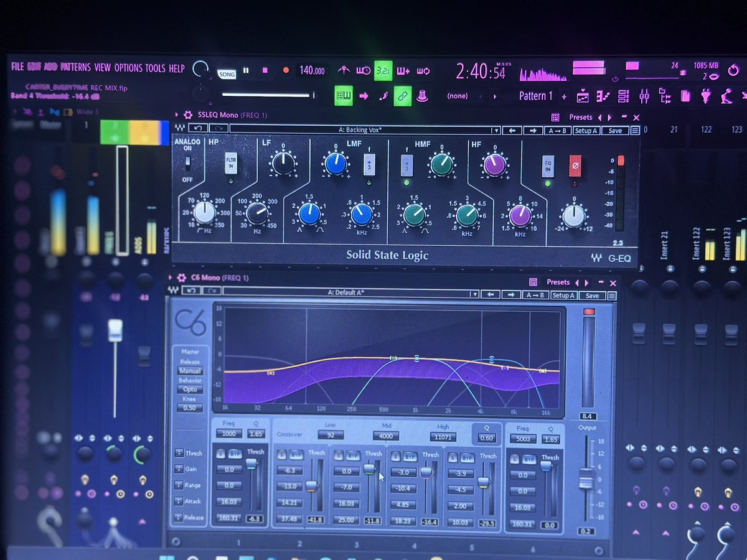Open SSLEQ Presets menu
Screen dimensions: 747x560
(581, 117)
